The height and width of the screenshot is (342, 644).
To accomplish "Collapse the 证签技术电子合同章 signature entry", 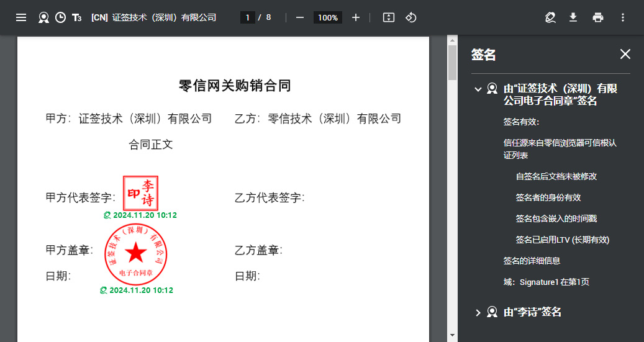I will pyautogui.click(x=478, y=89).
